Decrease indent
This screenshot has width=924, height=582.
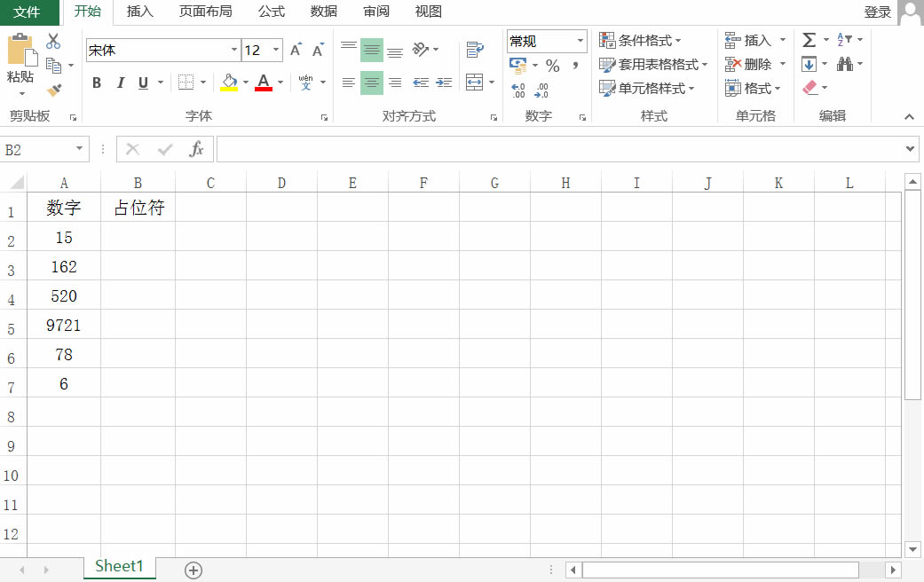pos(420,83)
